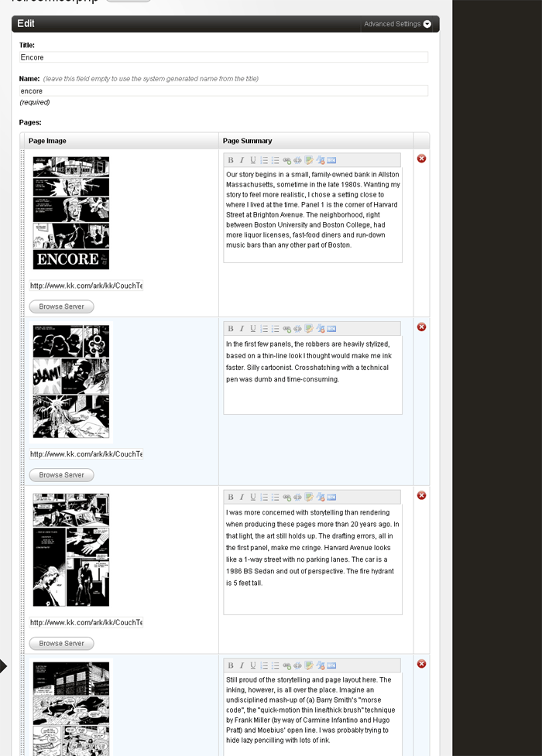Screen dimensions: 542x756
Task: Toggle Bold in 'I was more concerned' editor
Action: click(x=231, y=497)
